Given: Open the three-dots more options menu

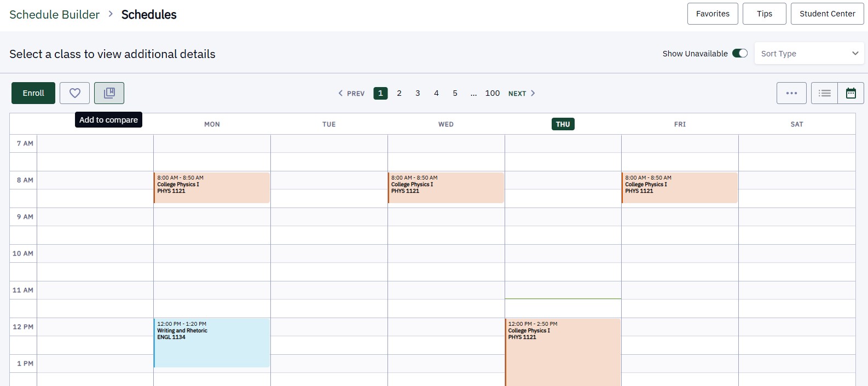Looking at the screenshot, I should [791, 93].
